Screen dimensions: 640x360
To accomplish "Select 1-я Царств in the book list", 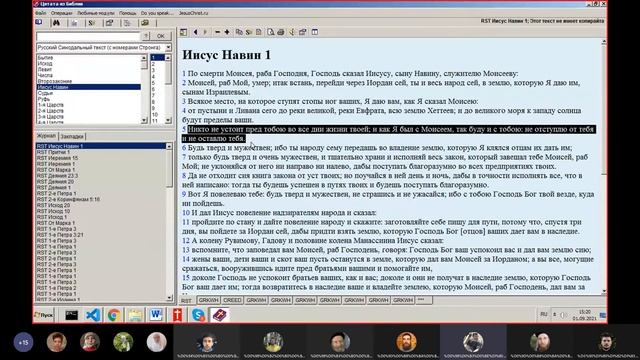I will 51,105.
